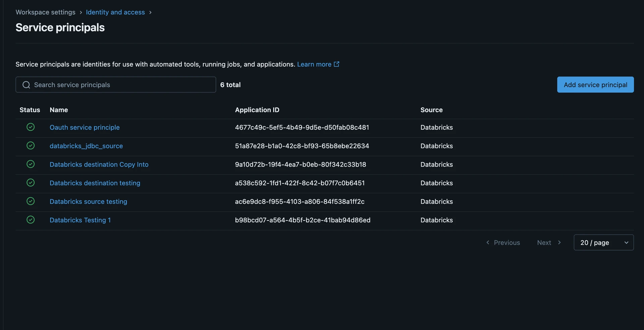Click status check icon for databricks_jdbc_source

point(31,145)
